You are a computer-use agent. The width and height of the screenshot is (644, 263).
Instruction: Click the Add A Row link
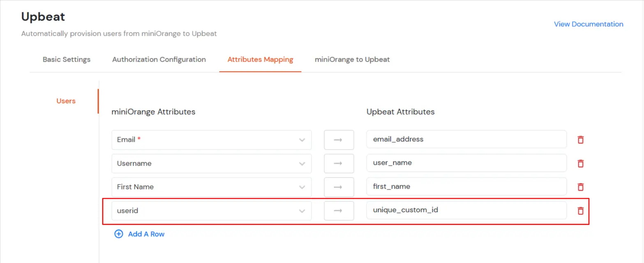coord(146,234)
